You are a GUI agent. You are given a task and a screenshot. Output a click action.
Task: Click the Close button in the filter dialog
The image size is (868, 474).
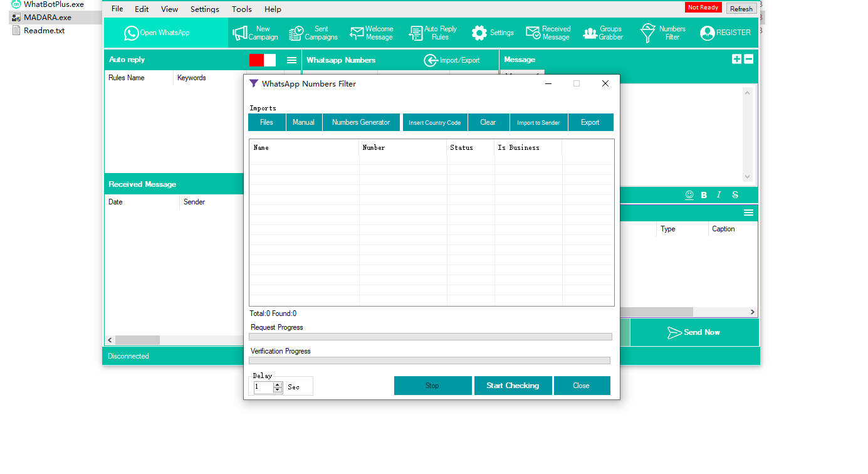click(x=582, y=386)
